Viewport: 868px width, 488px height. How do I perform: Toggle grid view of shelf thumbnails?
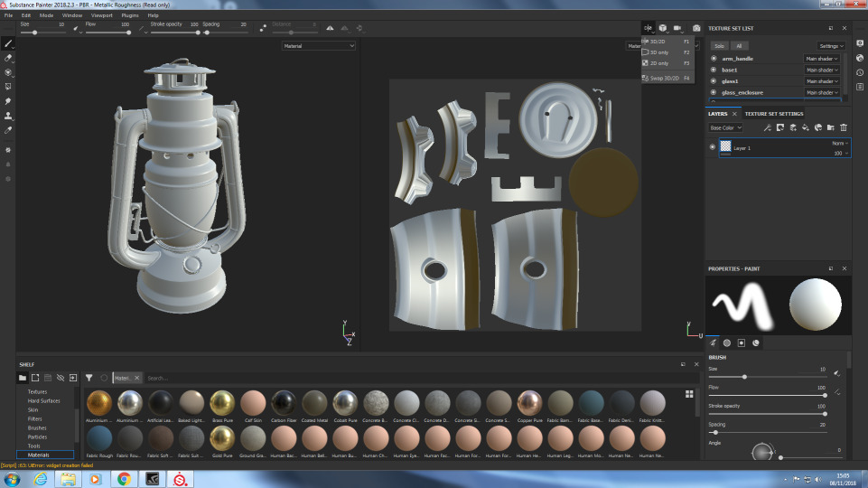click(689, 394)
